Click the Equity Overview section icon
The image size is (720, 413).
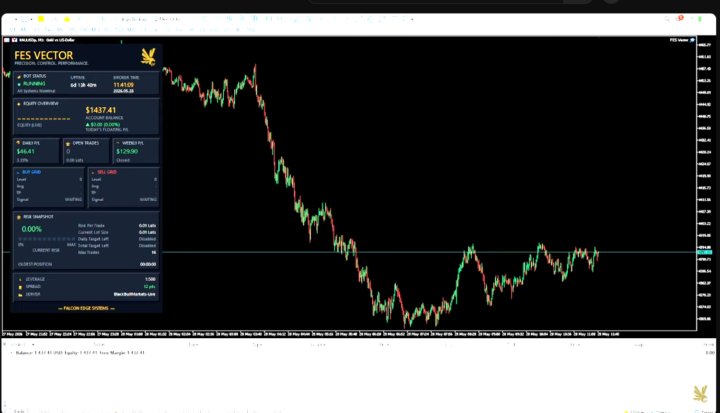coord(19,104)
